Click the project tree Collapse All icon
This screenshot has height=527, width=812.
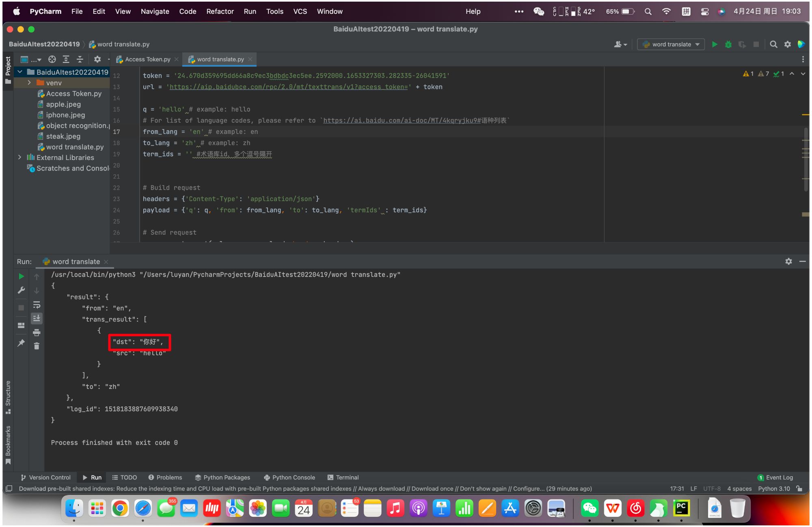point(80,59)
